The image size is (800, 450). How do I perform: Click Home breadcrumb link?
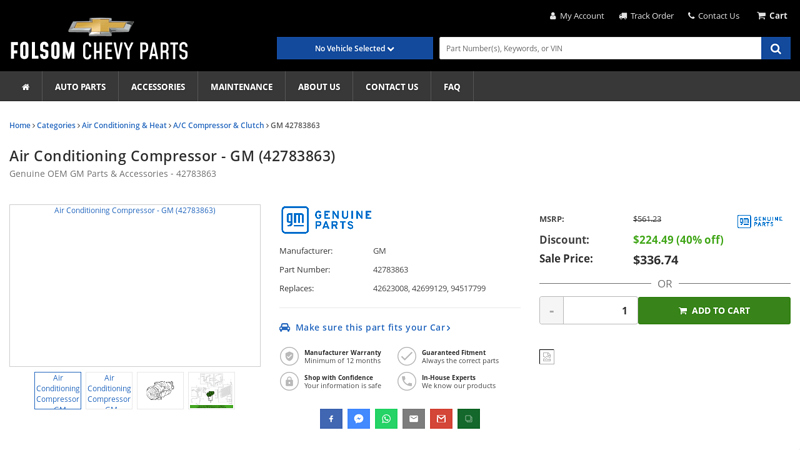pyautogui.click(x=20, y=126)
